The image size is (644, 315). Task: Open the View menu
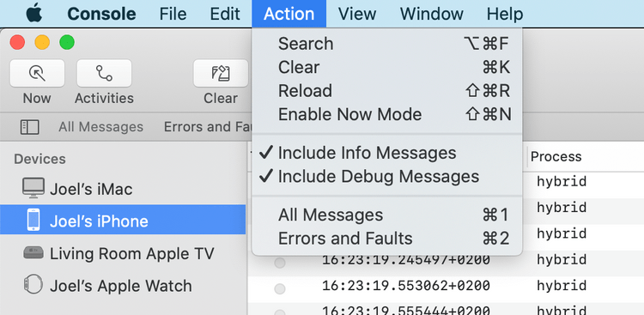coord(357,14)
